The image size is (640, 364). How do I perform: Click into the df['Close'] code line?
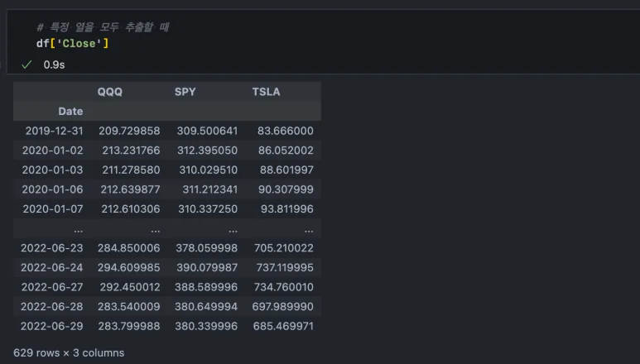pyautogui.click(x=73, y=43)
